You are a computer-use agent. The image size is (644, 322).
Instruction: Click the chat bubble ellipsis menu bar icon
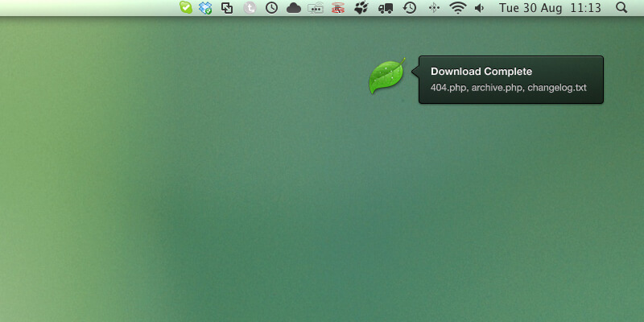click(x=316, y=8)
